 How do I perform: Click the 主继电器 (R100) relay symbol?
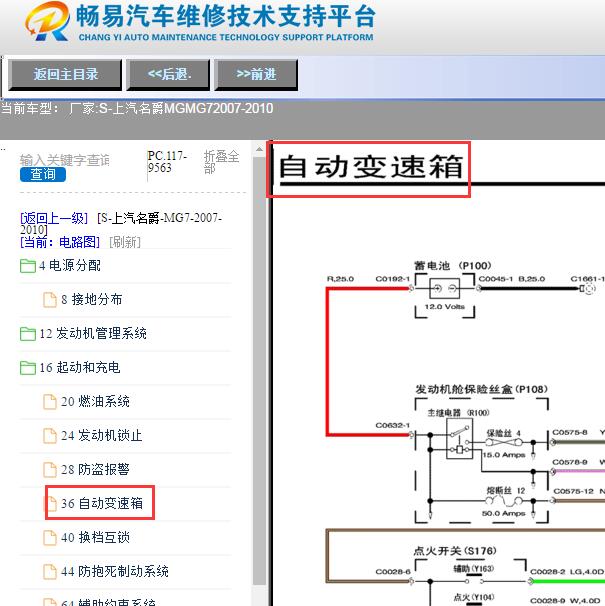(x=459, y=439)
